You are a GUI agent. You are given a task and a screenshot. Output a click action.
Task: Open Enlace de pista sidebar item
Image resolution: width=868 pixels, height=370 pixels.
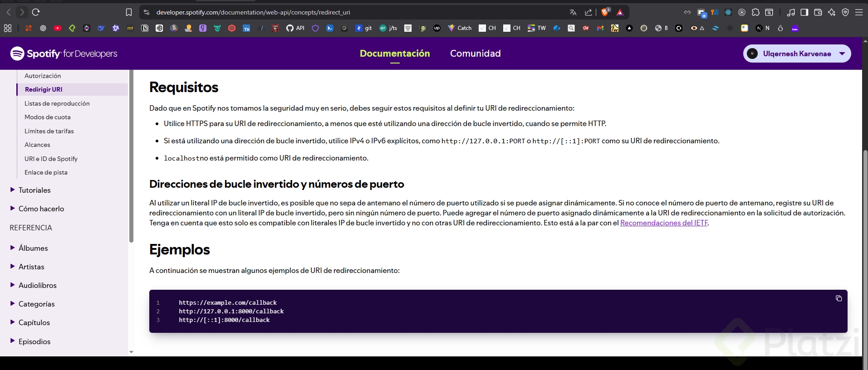[46, 172]
